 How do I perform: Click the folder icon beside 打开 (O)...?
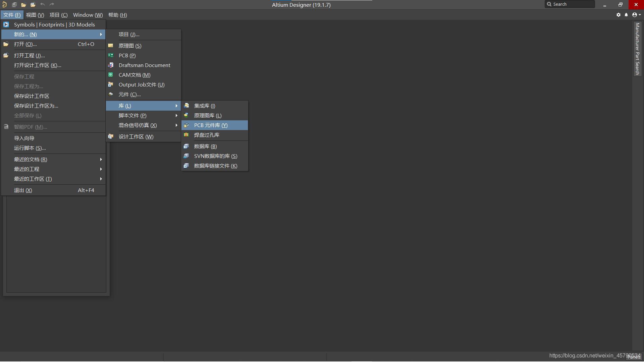pos(6,44)
